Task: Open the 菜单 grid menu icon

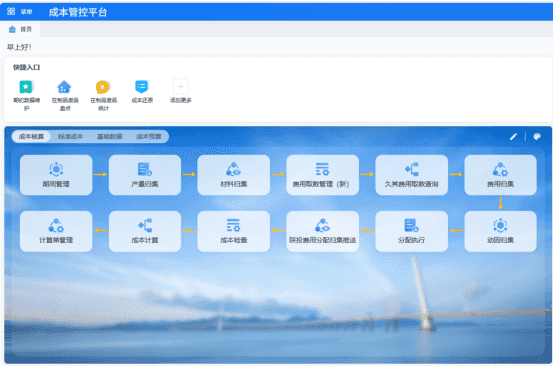Action: [x=11, y=12]
